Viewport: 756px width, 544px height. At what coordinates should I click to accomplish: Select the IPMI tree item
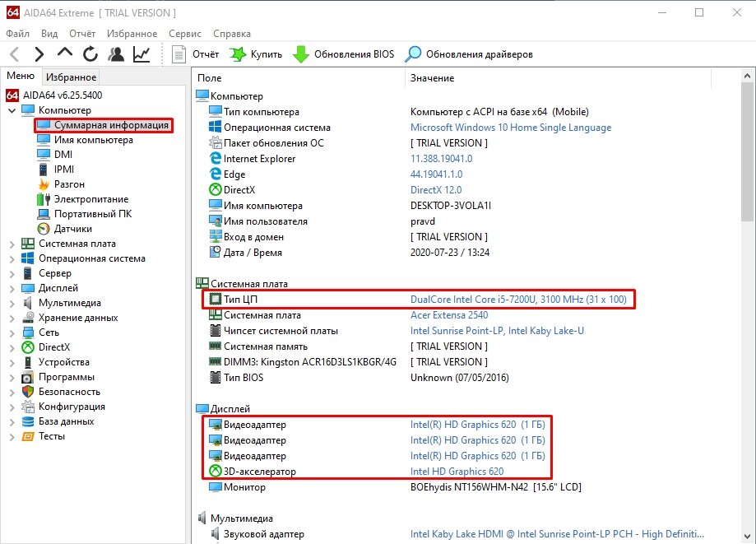tap(56, 170)
